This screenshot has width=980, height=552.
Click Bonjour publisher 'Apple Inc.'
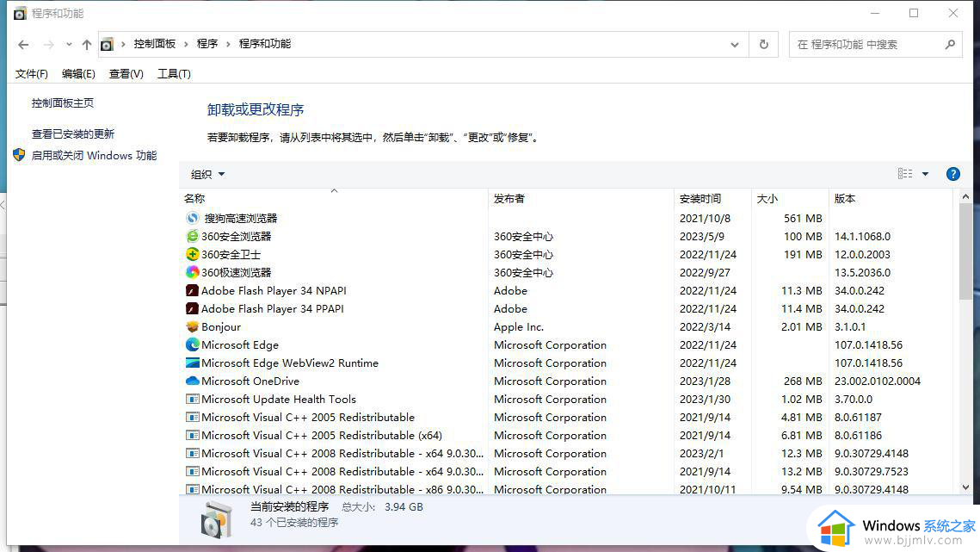519,326
